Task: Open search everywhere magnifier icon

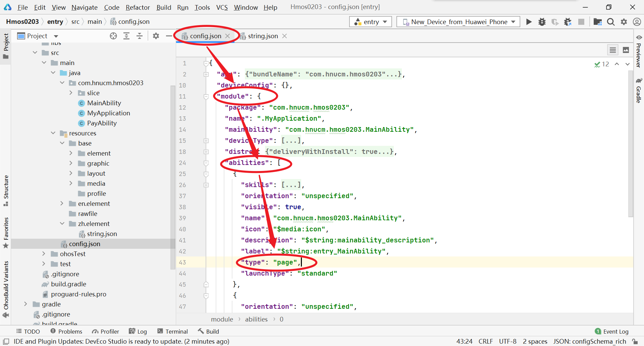Action: tap(611, 22)
